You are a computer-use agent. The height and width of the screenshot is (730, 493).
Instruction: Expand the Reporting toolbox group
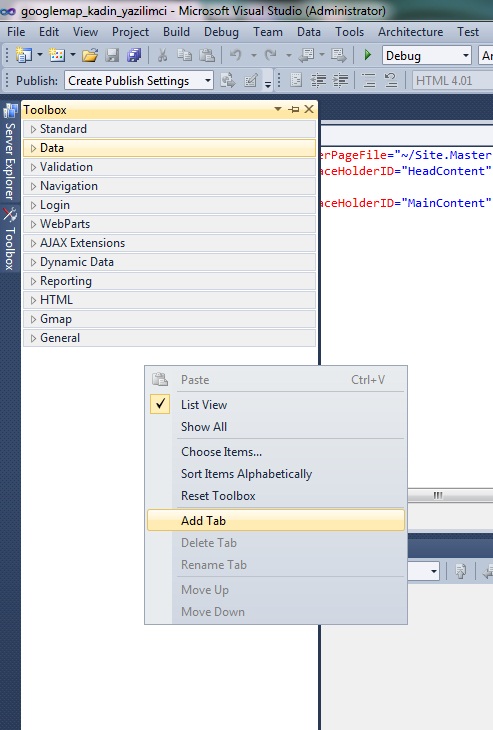(33, 281)
